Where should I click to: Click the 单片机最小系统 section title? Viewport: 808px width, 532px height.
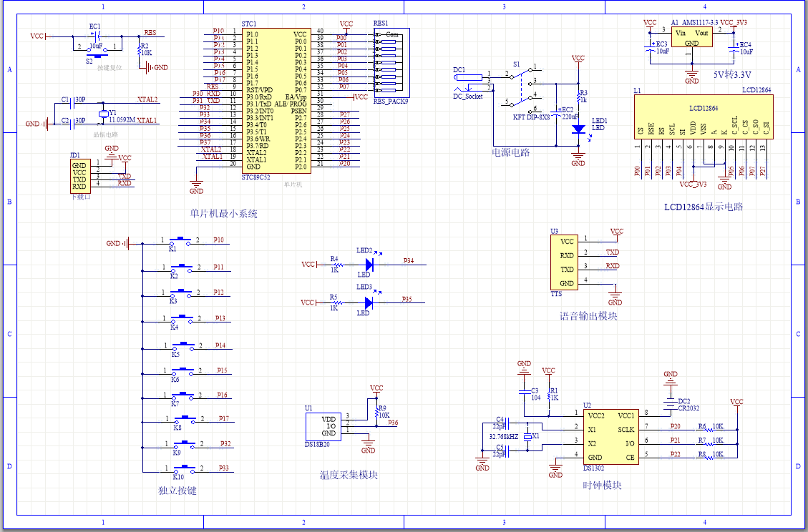pyautogui.click(x=224, y=213)
